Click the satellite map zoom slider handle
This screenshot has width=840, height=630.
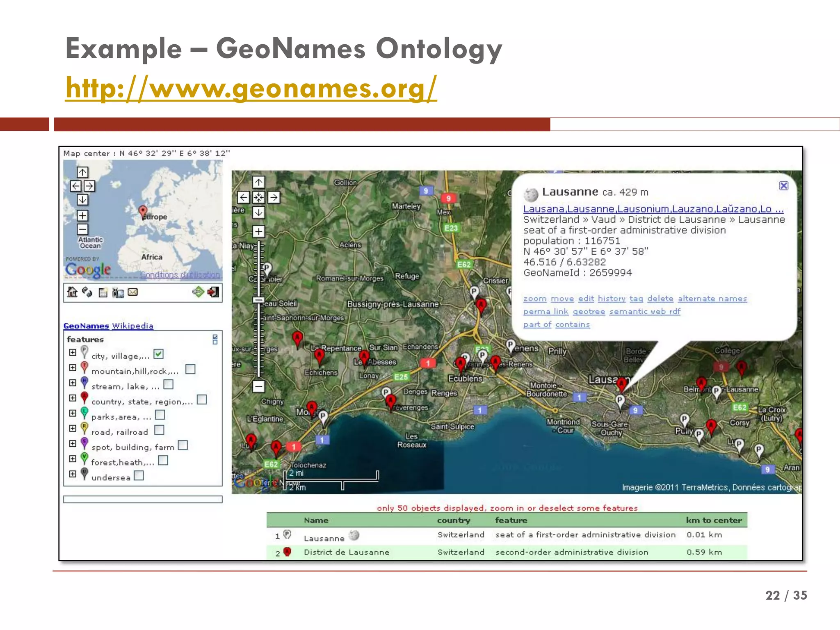click(258, 300)
